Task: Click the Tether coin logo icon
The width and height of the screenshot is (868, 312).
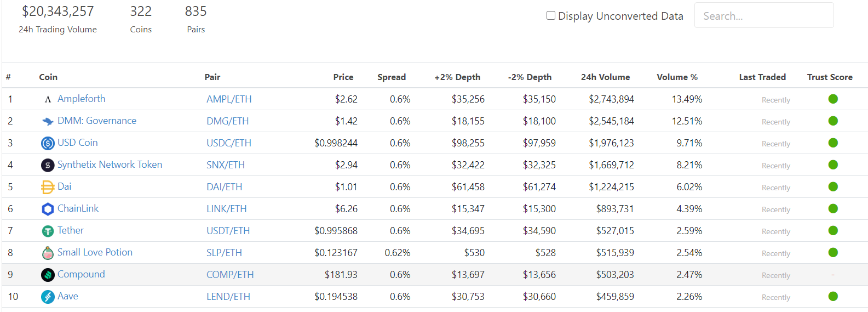Action: coord(48,231)
